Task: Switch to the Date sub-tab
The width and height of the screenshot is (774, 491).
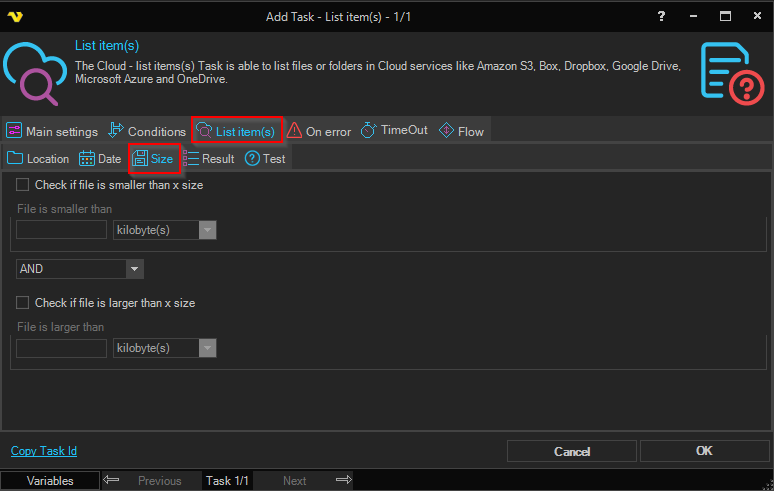Action: [x=100, y=159]
